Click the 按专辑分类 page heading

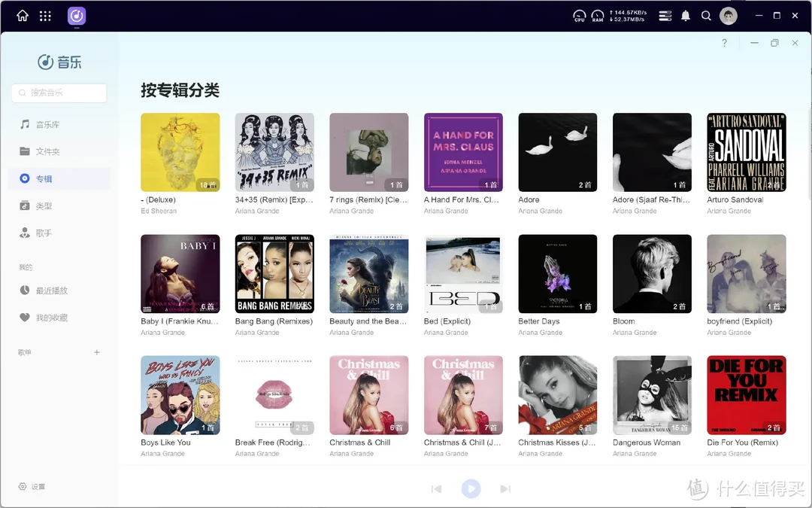pyautogui.click(x=180, y=90)
